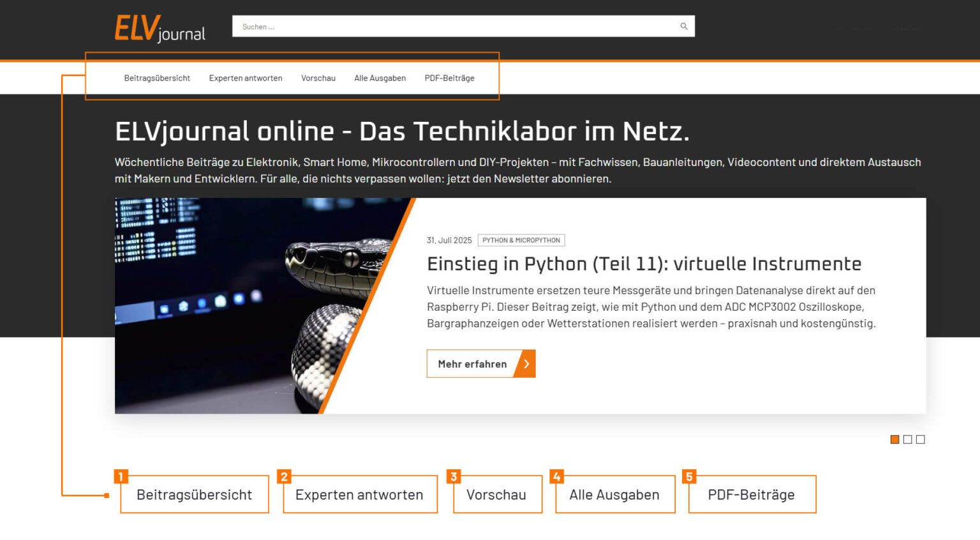Click the orange badge numbered 3
980x540 pixels.
tap(453, 476)
